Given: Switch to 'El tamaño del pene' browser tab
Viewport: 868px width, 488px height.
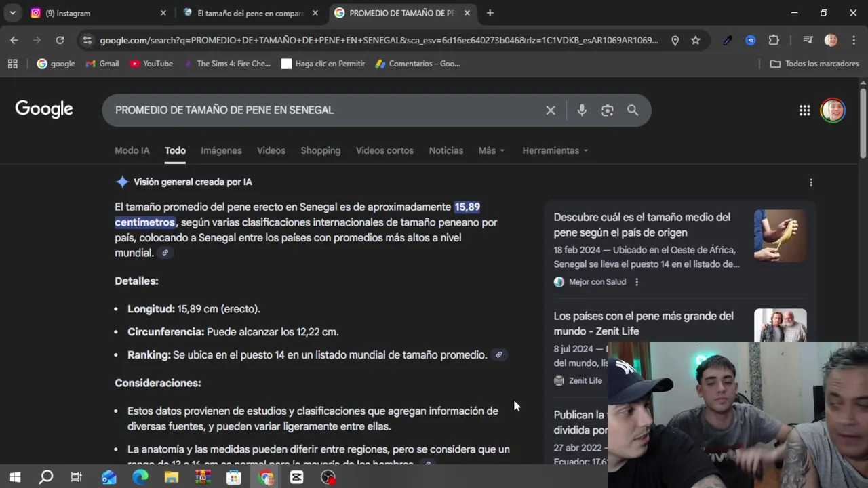Looking at the screenshot, I should pos(250,13).
